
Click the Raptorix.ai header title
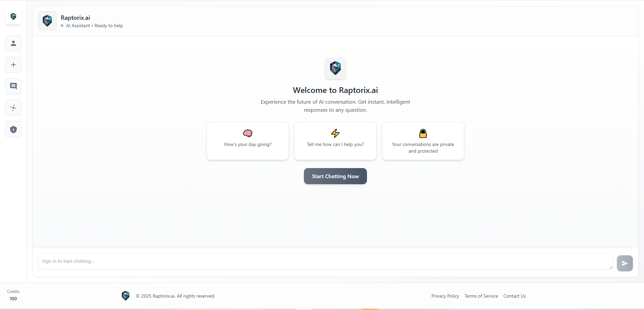[75, 18]
